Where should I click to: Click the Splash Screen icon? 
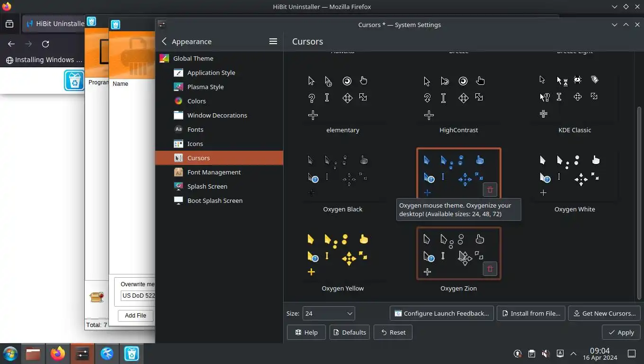point(179,186)
